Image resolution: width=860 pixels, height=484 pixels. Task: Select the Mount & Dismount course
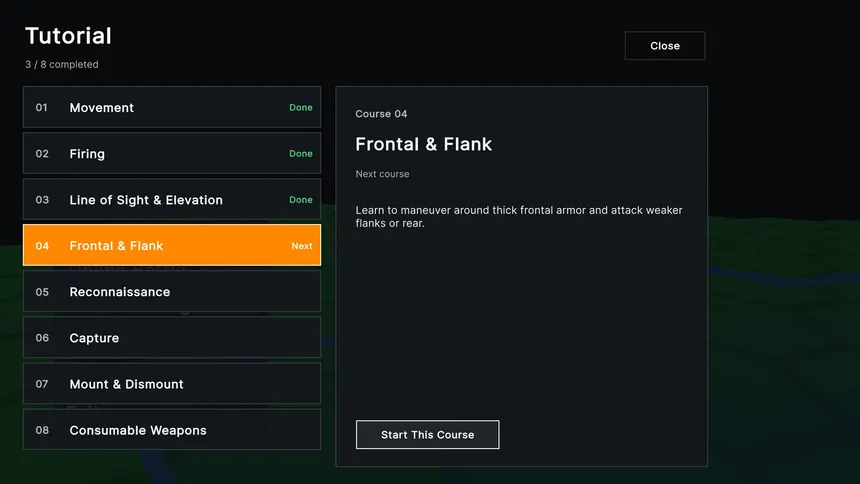point(172,384)
